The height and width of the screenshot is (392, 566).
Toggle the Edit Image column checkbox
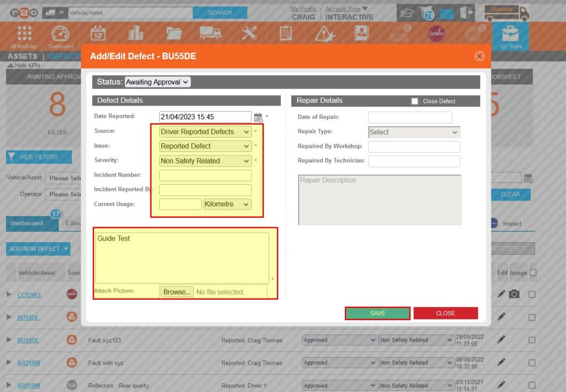pyautogui.click(x=532, y=272)
